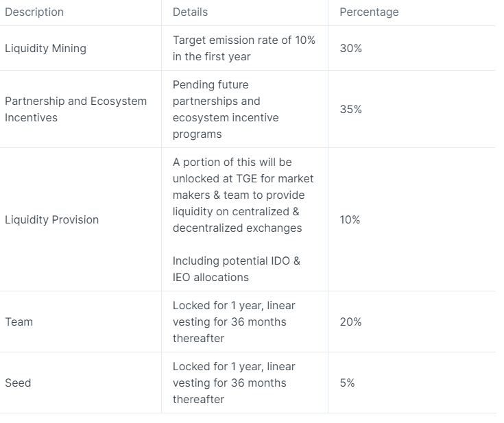Click the 35% percentage cell
Screen dimensions: 504x423
tap(350, 109)
